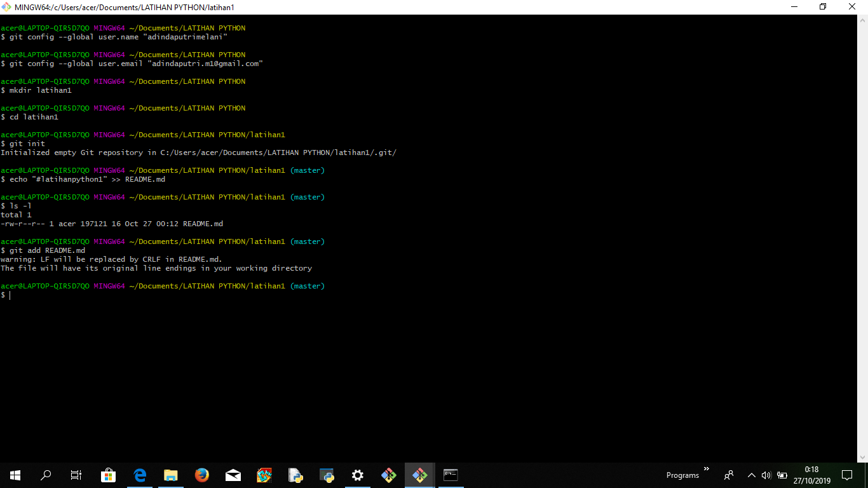Open Microsoft Edge from the taskbar
The image size is (868, 488).
139,475
